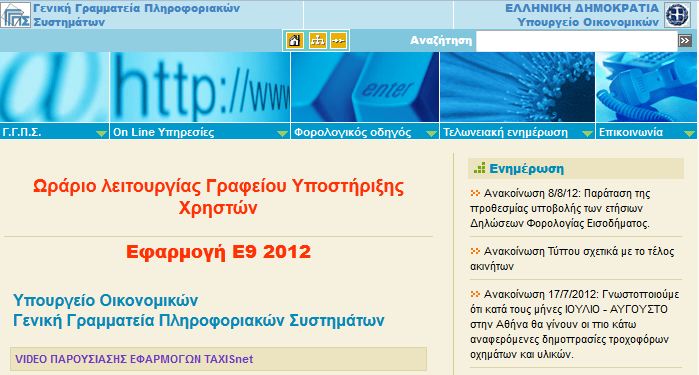Click the ΕΛΛΗΝΙΚΗ ΔΗΜΟΚΡΑΤΙΑ header text
This screenshot has width=699, height=375.
tap(582, 8)
